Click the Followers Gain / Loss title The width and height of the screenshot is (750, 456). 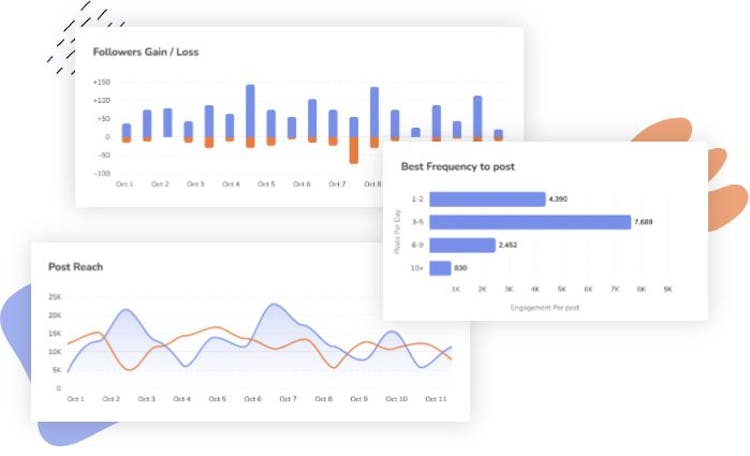click(146, 51)
